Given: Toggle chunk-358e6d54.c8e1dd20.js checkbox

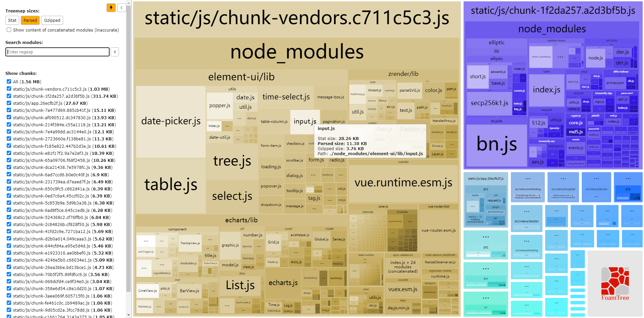Looking at the screenshot, I should pyautogui.click(x=9, y=288).
